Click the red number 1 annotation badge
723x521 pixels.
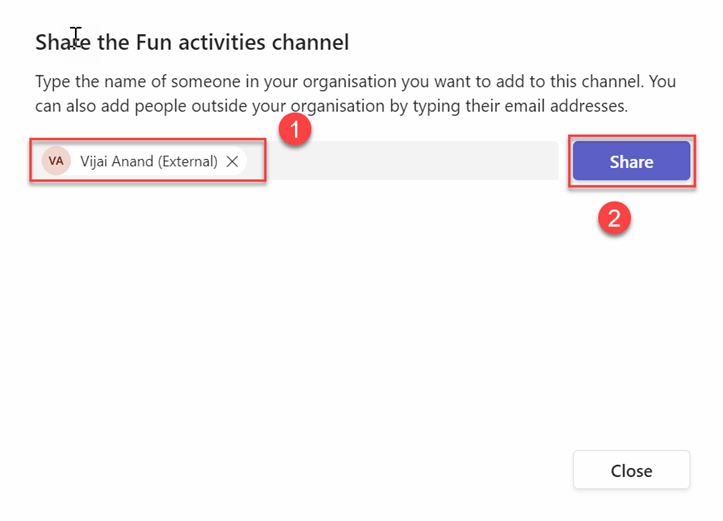pyautogui.click(x=294, y=131)
